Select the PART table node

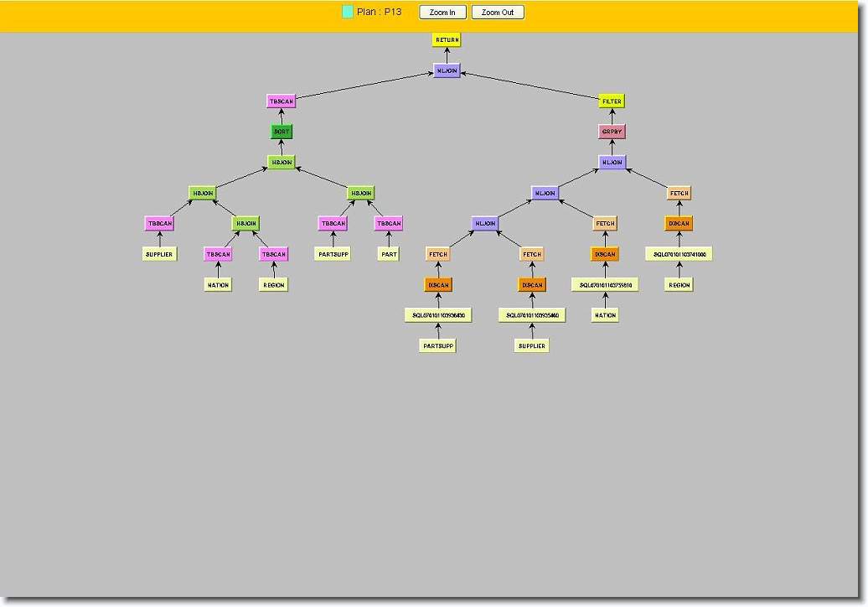pos(388,254)
